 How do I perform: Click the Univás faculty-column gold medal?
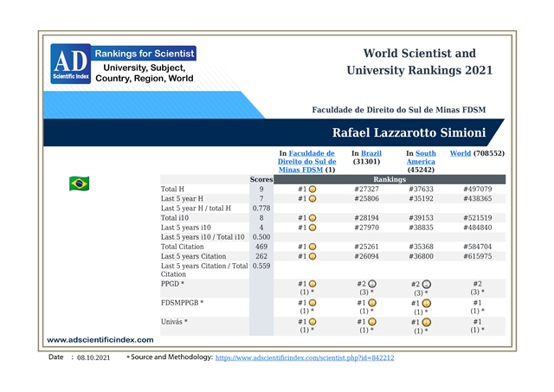312,322
